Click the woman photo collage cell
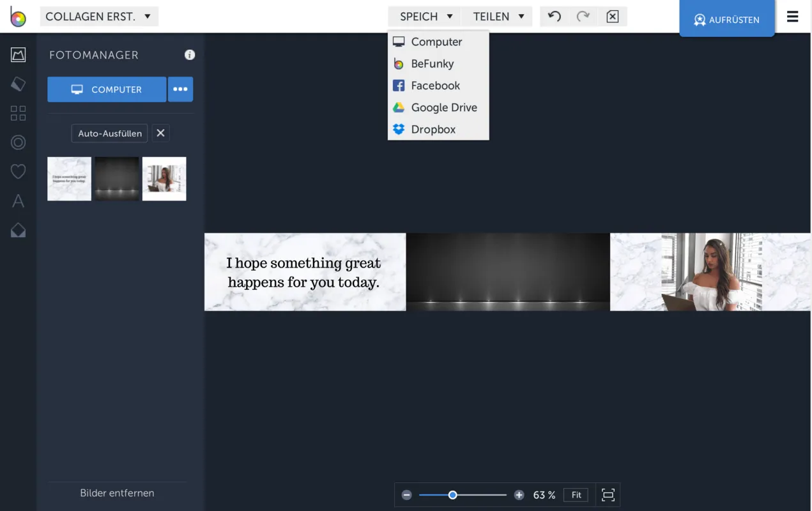Image resolution: width=812 pixels, height=511 pixels. click(x=710, y=272)
